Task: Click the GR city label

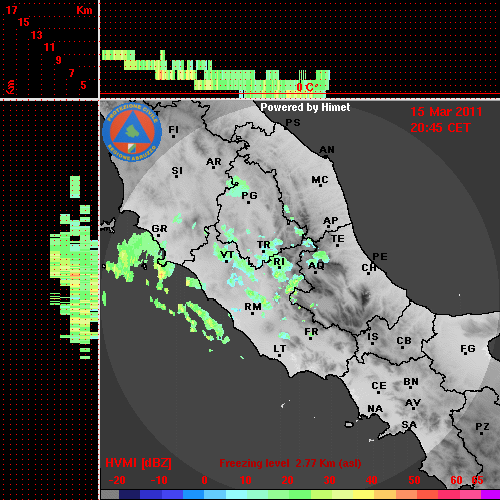Action: (x=159, y=229)
